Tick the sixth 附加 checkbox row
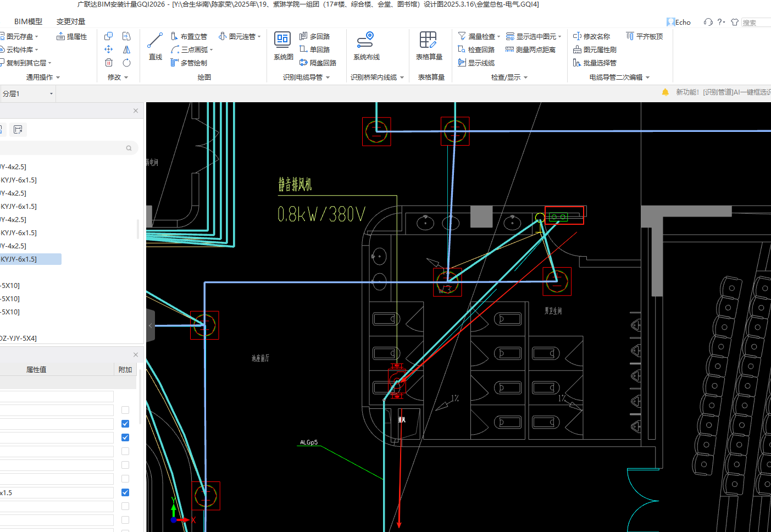771x532 pixels. [125, 479]
